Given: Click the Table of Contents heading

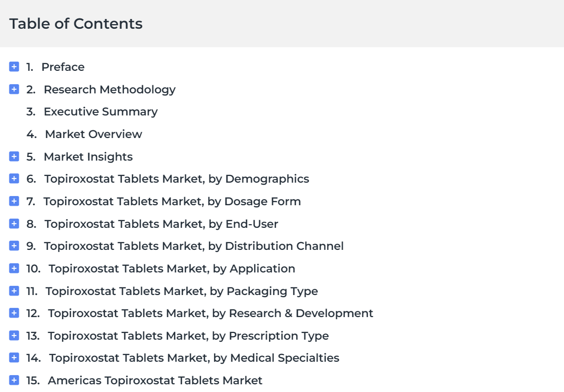Looking at the screenshot, I should click(x=76, y=24).
